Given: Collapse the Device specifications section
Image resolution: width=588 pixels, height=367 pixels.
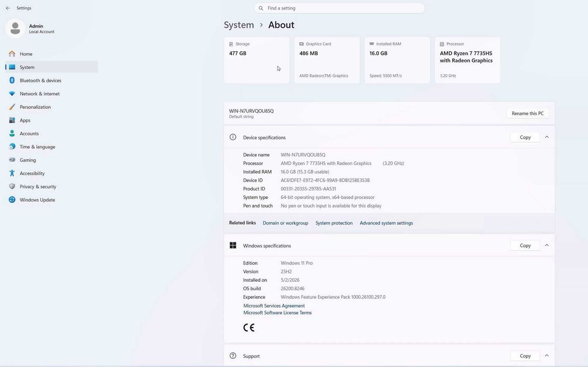Looking at the screenshot, I should click(x=547, y=137).
